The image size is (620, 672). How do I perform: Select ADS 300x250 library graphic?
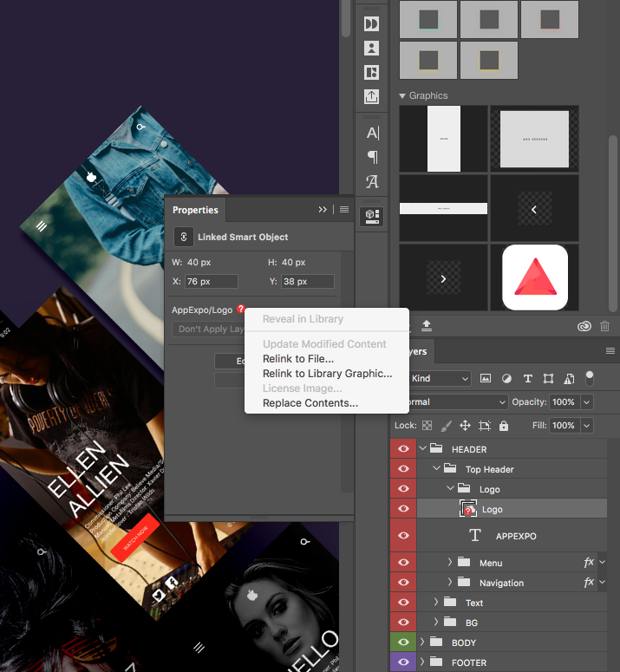tap(535, 139)
